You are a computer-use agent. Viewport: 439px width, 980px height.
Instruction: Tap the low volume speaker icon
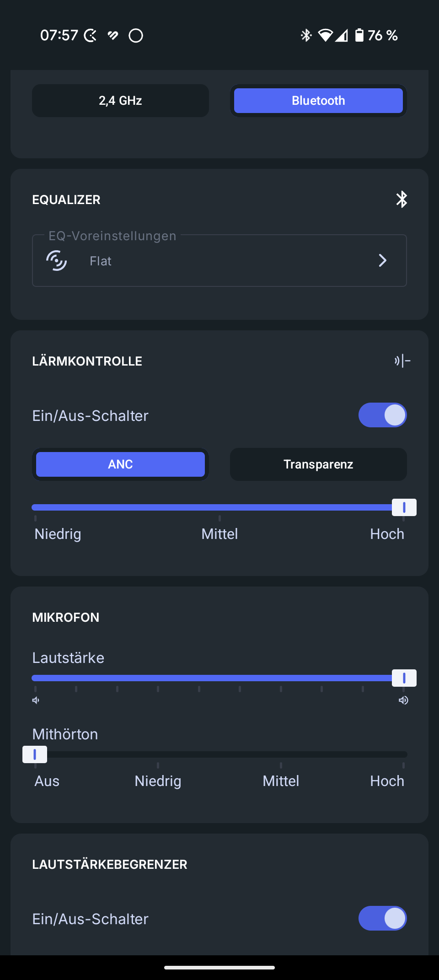tap(36, 700)
